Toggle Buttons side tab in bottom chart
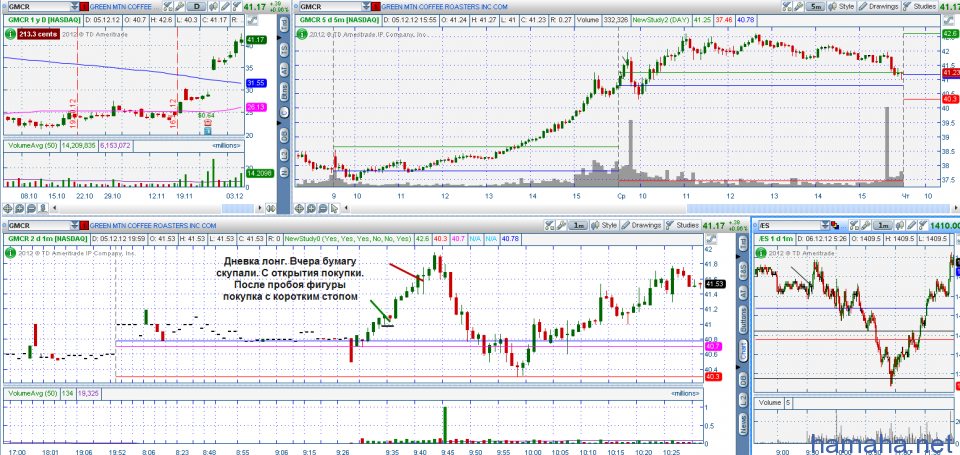Viewport: 960px width, 455px height. point(743,320)
